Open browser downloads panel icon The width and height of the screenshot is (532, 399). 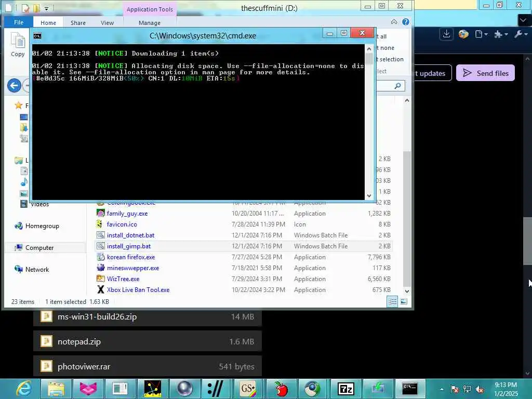[x=446, y=34]
